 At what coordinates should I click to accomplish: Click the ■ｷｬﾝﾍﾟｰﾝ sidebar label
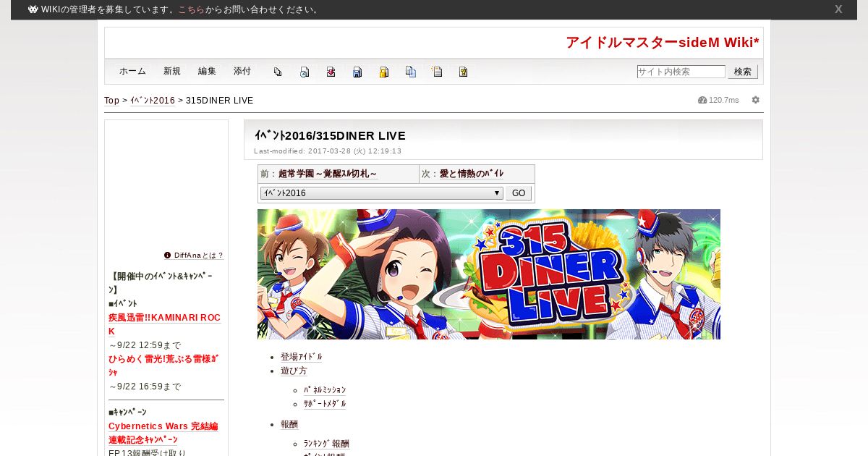coord(127,412)
